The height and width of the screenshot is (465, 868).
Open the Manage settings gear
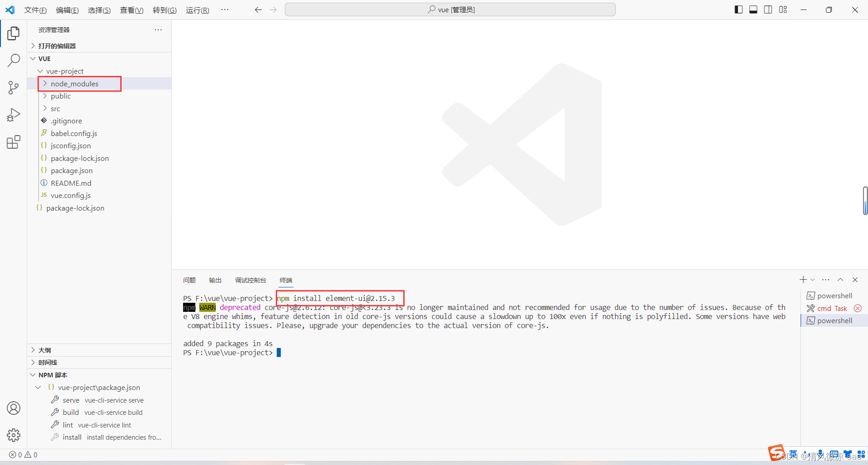point(14,435)
